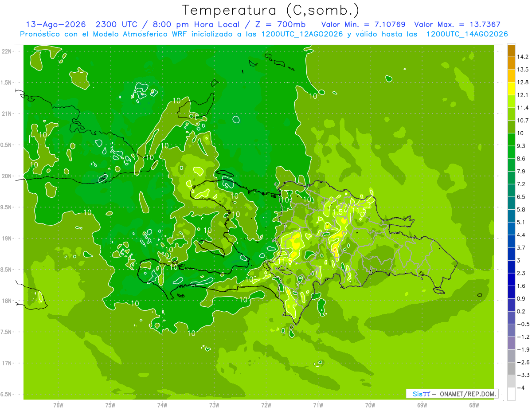Click the '73W' longitude axis label

214,405
